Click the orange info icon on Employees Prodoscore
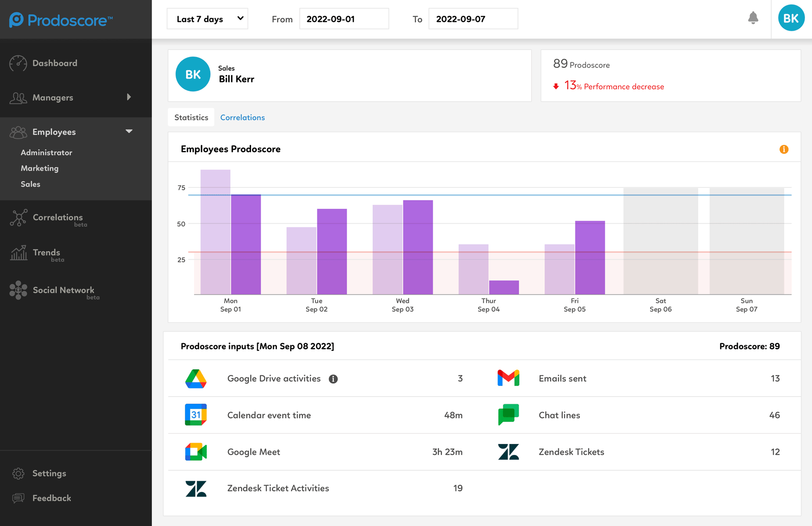Viewport: 812px width, 526px height. tap(784, 149)
